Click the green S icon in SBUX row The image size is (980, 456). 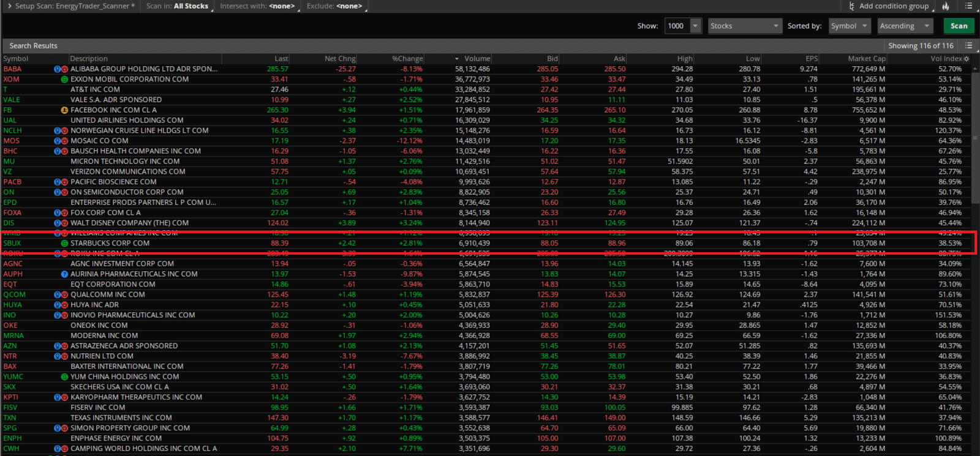[x=64, y=244]
